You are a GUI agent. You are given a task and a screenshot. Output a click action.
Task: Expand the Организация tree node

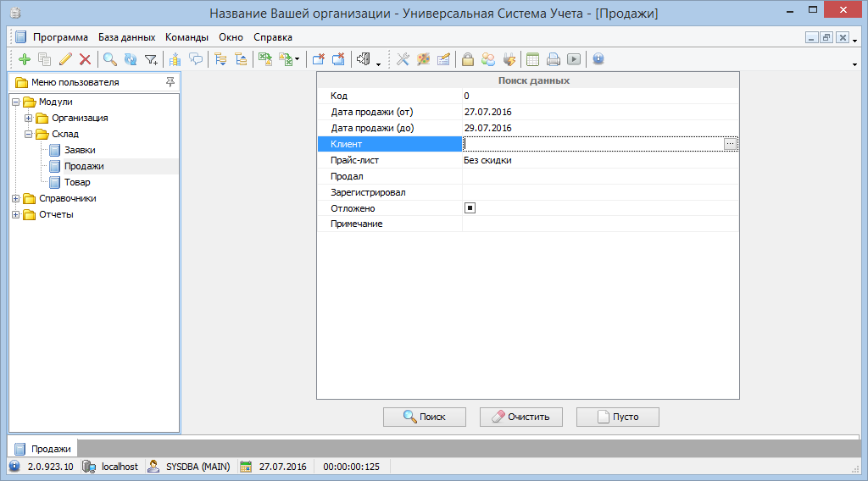click(x=28, y=118)
